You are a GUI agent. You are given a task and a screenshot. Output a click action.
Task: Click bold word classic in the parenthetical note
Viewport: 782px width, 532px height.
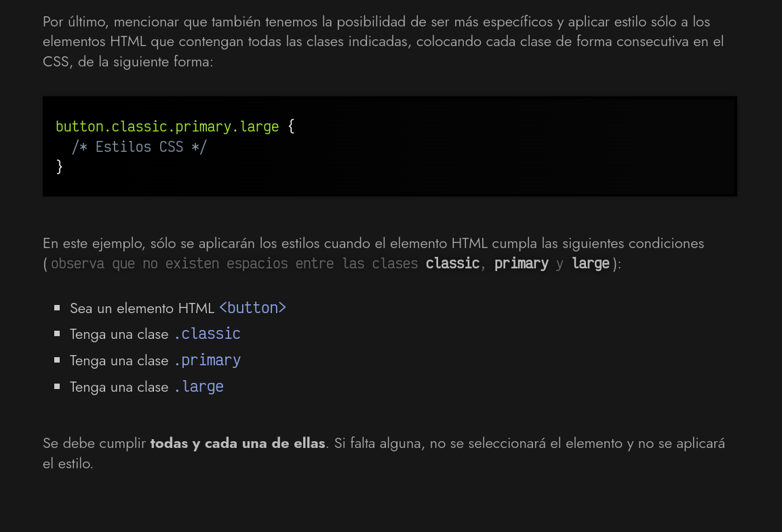[x=452, y=263]
